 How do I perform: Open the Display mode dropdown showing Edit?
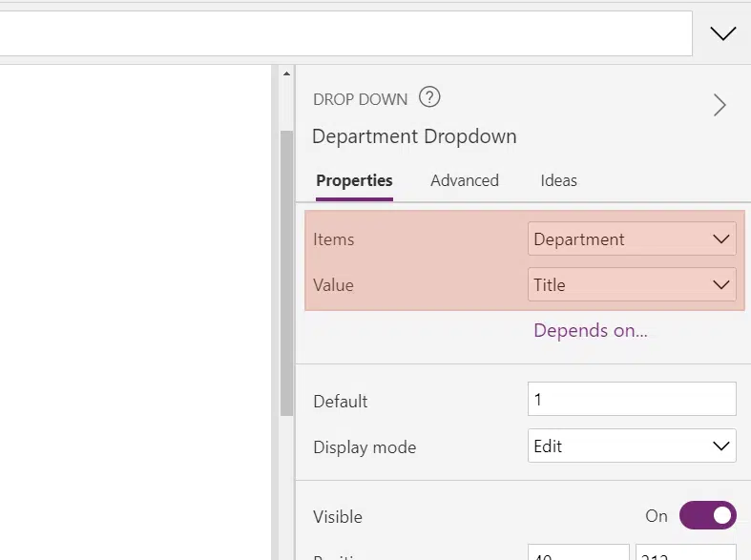[x=632, y=446]
